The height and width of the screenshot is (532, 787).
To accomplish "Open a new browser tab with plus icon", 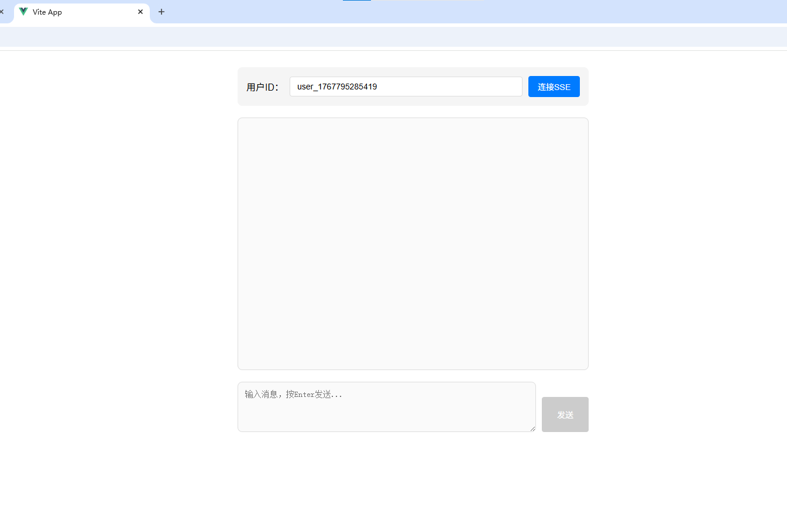I will tap(161, 12).
